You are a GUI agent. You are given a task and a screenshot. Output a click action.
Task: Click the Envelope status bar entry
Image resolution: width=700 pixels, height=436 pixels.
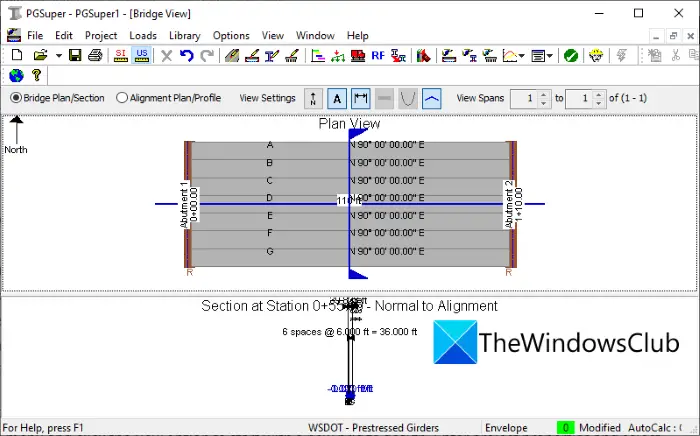click(506, 428)
